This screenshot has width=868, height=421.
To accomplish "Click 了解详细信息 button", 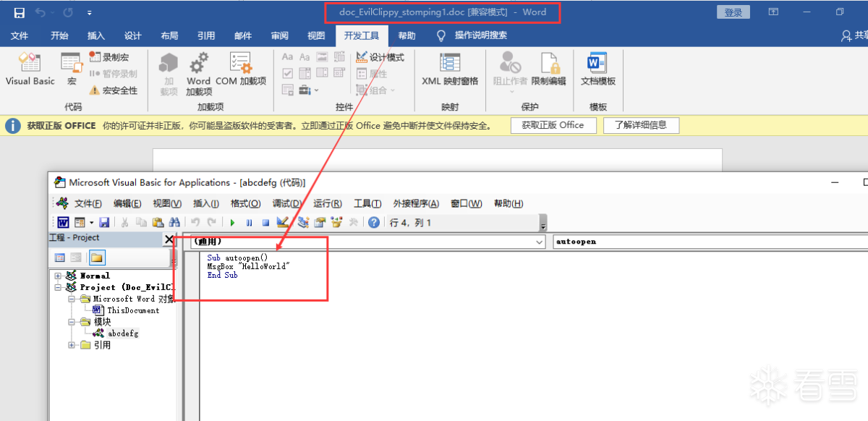I will (641, 125).
